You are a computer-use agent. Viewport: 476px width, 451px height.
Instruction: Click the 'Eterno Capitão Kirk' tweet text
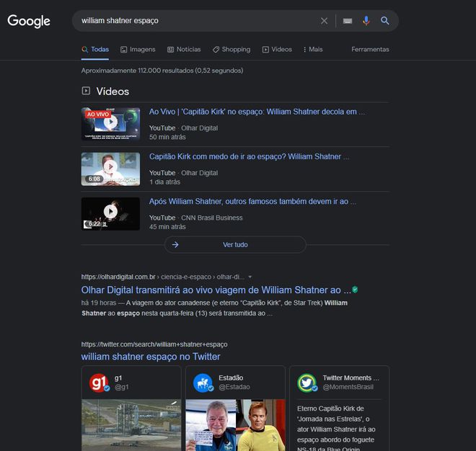336,429
